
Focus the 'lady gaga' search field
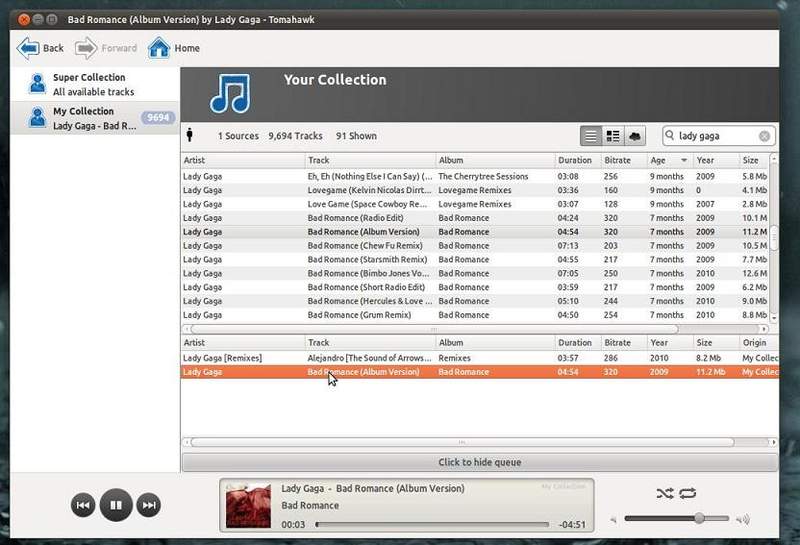click(x=717, y=136)
